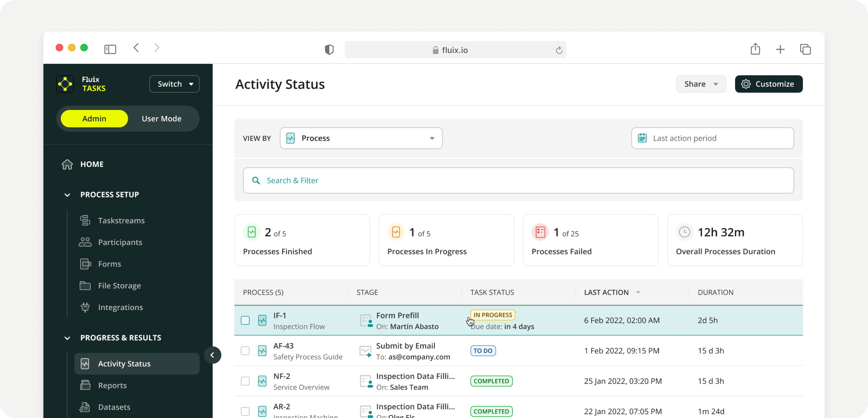The height and width of the screenshot is (418, 868).
Task: Open the Home page from sidebar
Action: pyautogui.click(x=92, y=164)
